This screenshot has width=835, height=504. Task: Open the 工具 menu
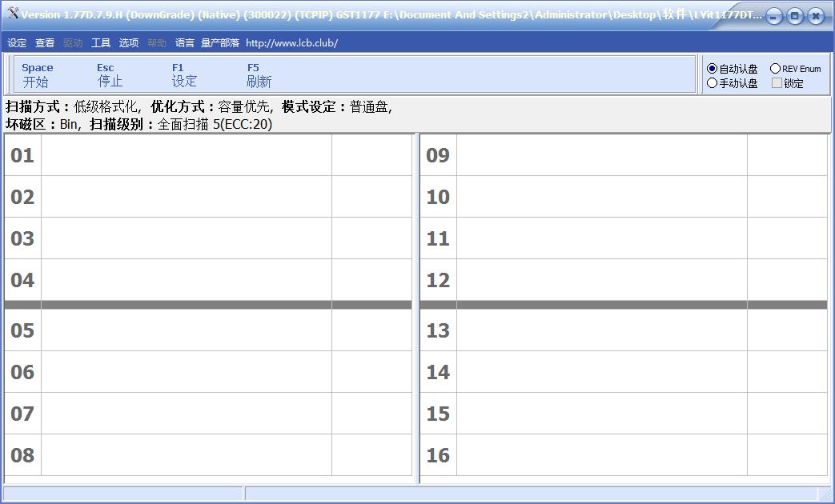click(101, 43)
